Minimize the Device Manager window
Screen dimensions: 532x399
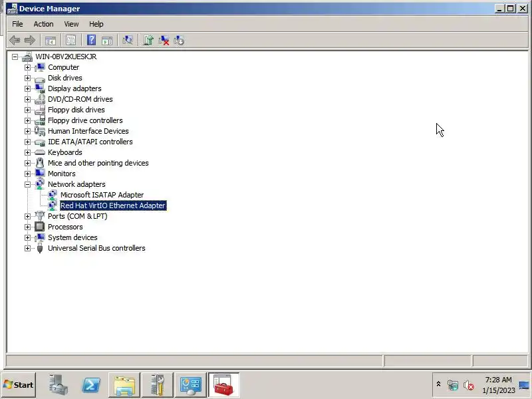tap(499, 9)
